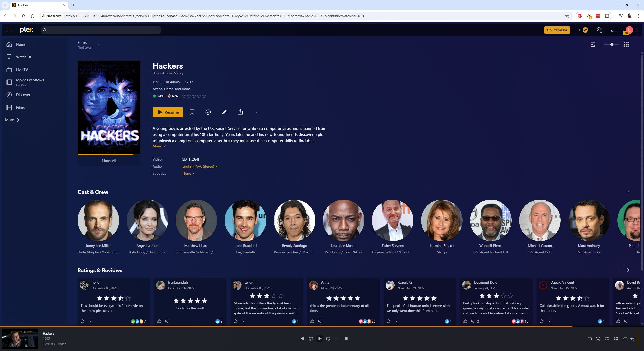Screen dimensions: 644x351
Task: Share Hackers using the share icon
Action: pos(240,112)
